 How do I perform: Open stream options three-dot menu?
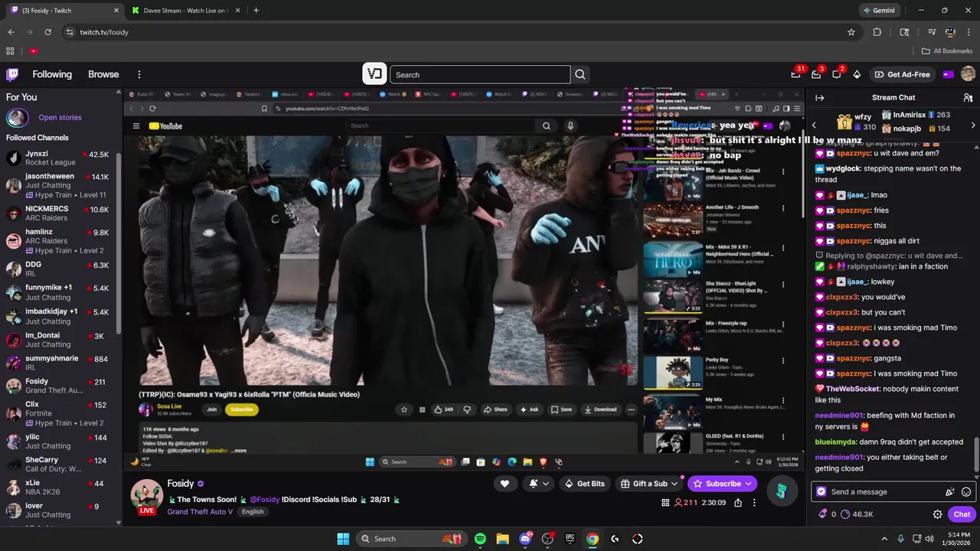click(x=755, y=503)
